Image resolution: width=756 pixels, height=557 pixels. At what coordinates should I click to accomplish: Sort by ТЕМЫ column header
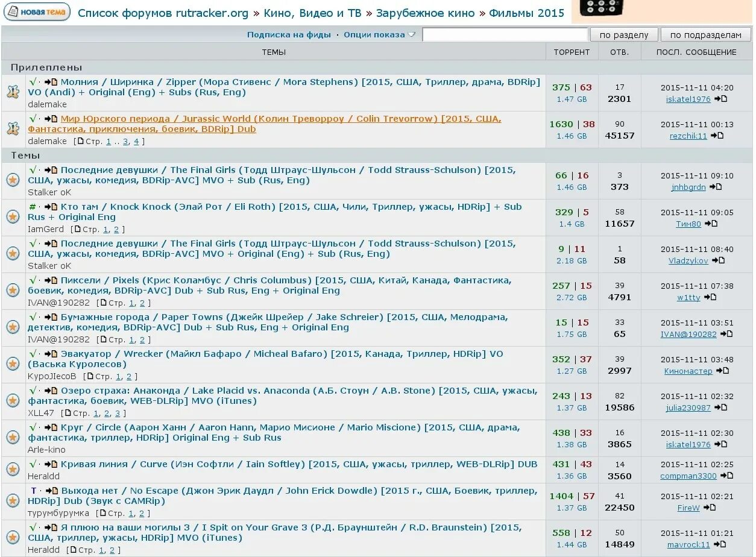(x=274, y=52)
